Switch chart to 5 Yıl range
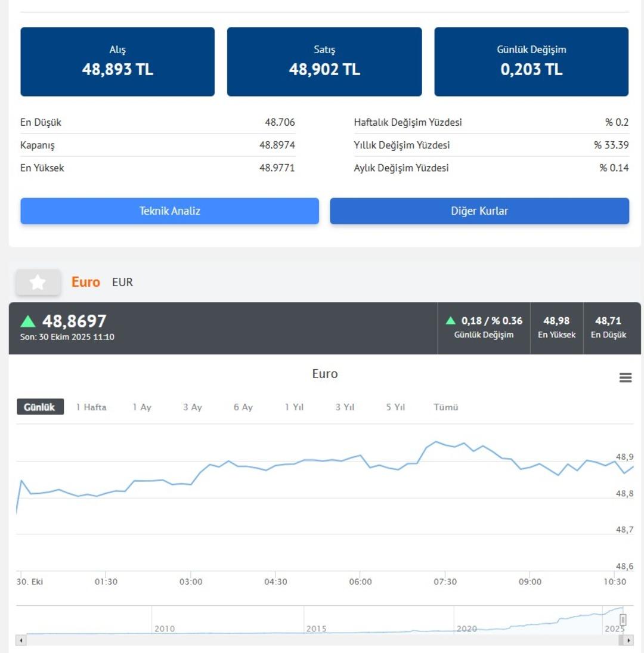 point(395,407)
